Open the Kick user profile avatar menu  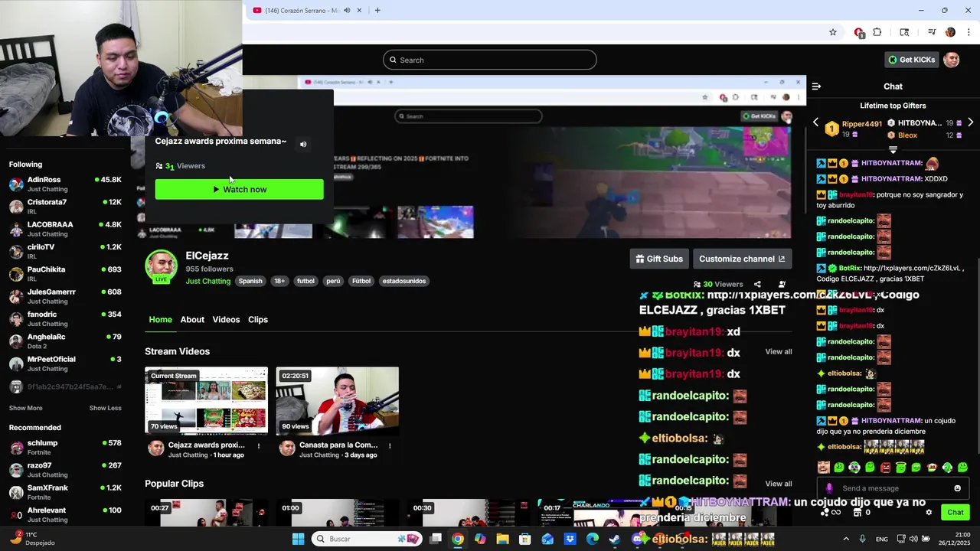click(x=952, y=60)
